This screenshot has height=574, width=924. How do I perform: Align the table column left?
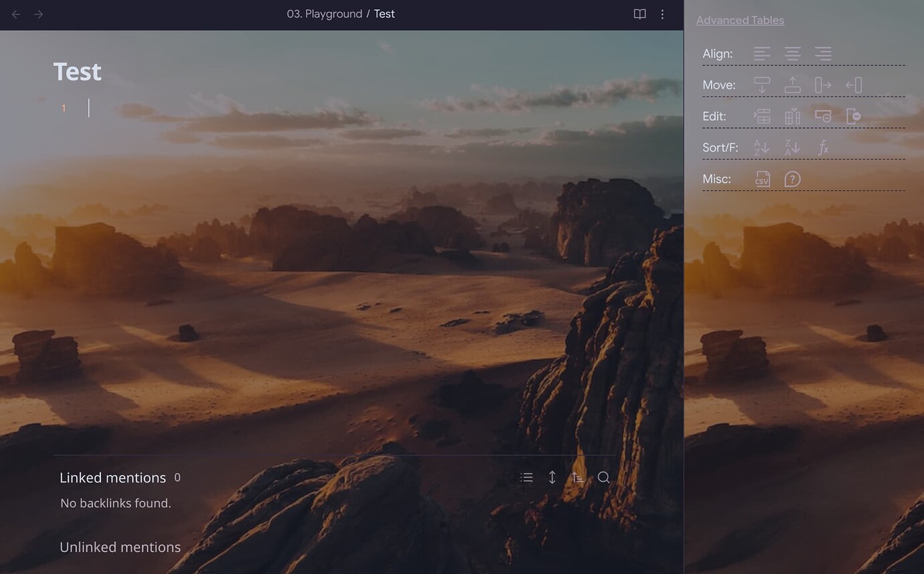pos(762,54)
